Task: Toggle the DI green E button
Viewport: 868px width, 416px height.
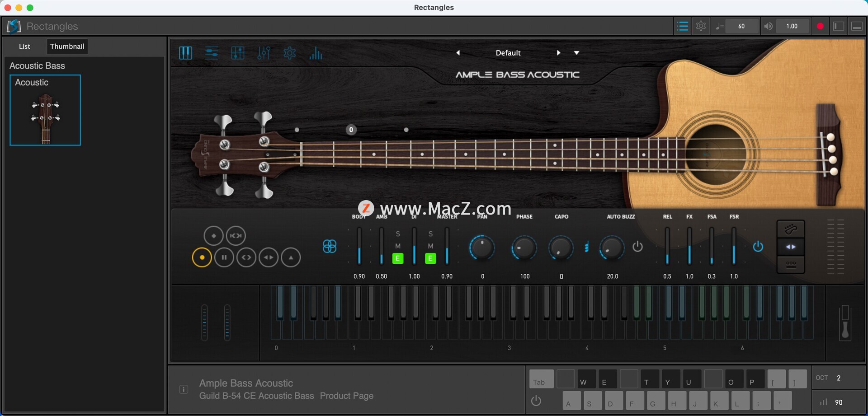Action: pyautogui.click(x=430, y=258)
